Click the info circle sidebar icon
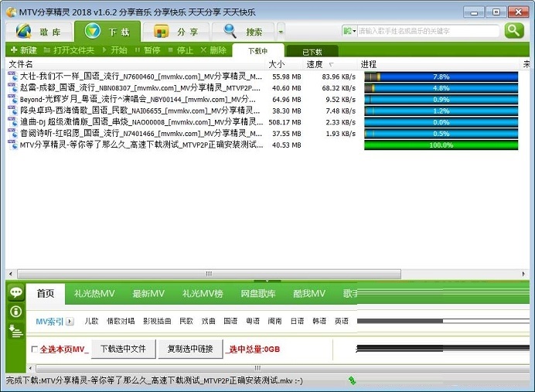535x392 pixels. click(16, 312)
